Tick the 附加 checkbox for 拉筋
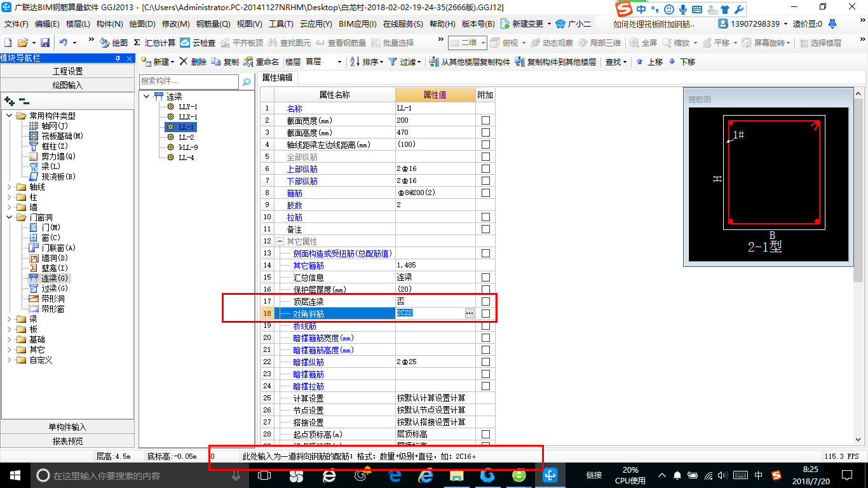Screen dimensions: 868x488 485,217
